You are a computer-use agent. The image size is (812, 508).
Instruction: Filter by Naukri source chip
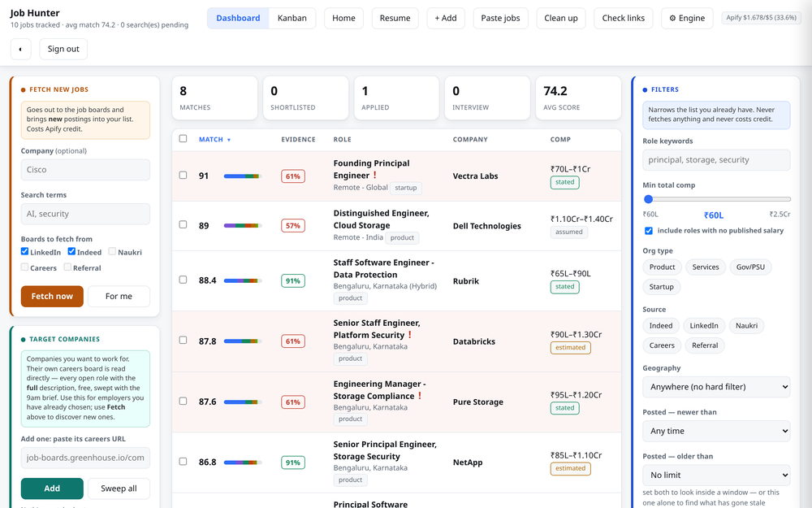[x=746, y=326]
